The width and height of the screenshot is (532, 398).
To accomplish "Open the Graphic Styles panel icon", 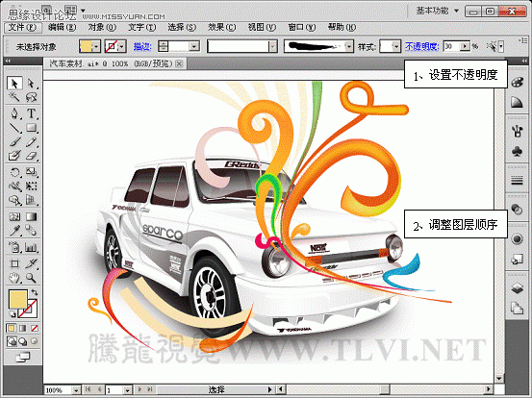I will 517,260.
